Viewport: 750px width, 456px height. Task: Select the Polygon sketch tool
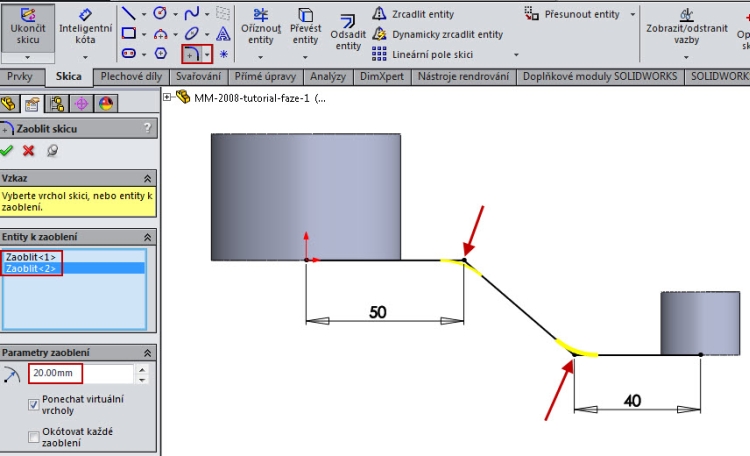tap(161, 54)
